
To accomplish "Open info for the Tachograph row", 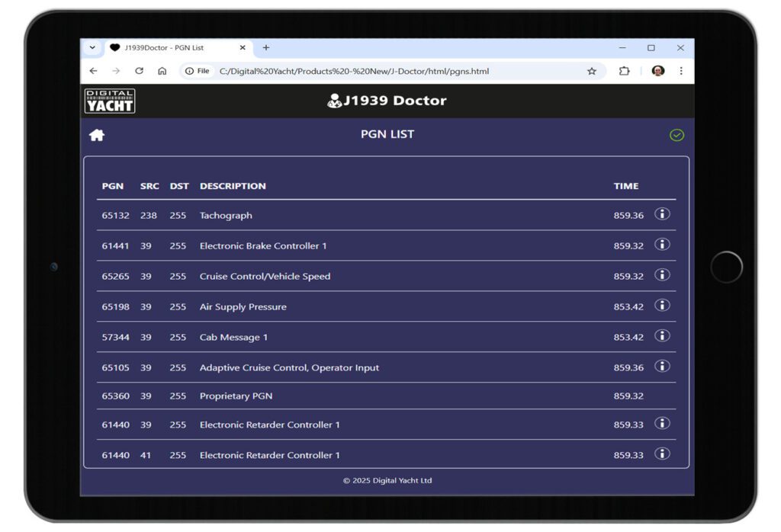I will (662, 214).
